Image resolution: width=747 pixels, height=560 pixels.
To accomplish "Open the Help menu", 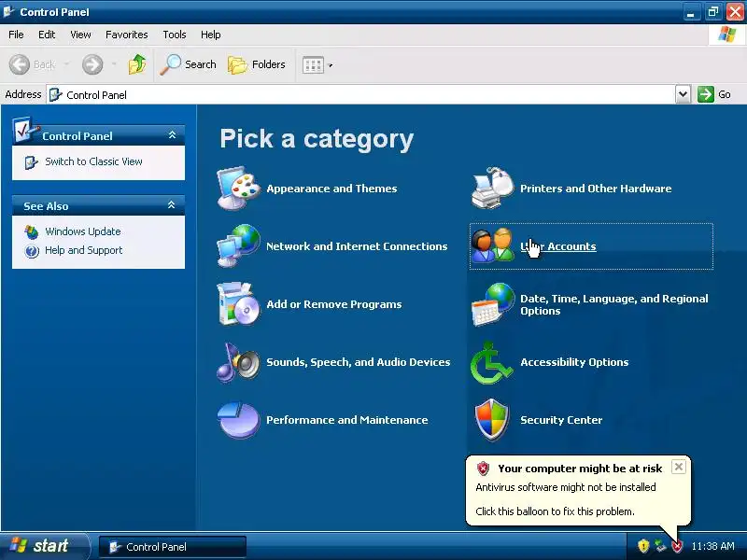I will coord(211,35).
